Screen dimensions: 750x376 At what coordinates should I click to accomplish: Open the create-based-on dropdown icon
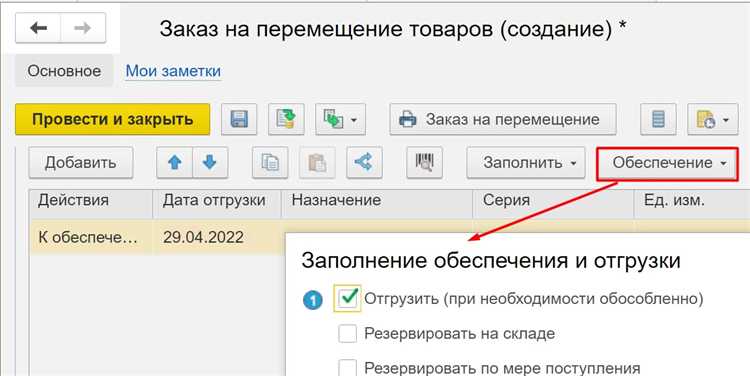pos(340,119)
